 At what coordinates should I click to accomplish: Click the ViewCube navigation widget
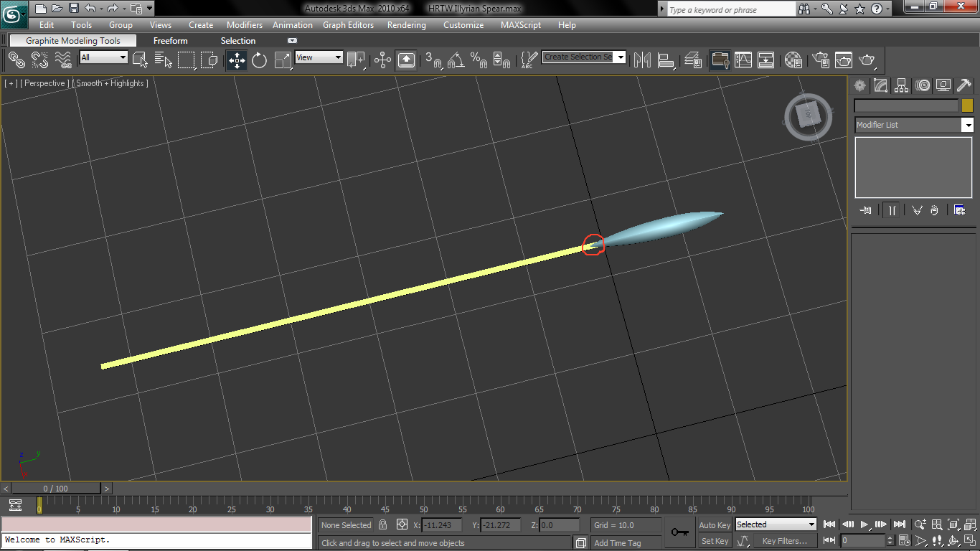tap(809, 116)
